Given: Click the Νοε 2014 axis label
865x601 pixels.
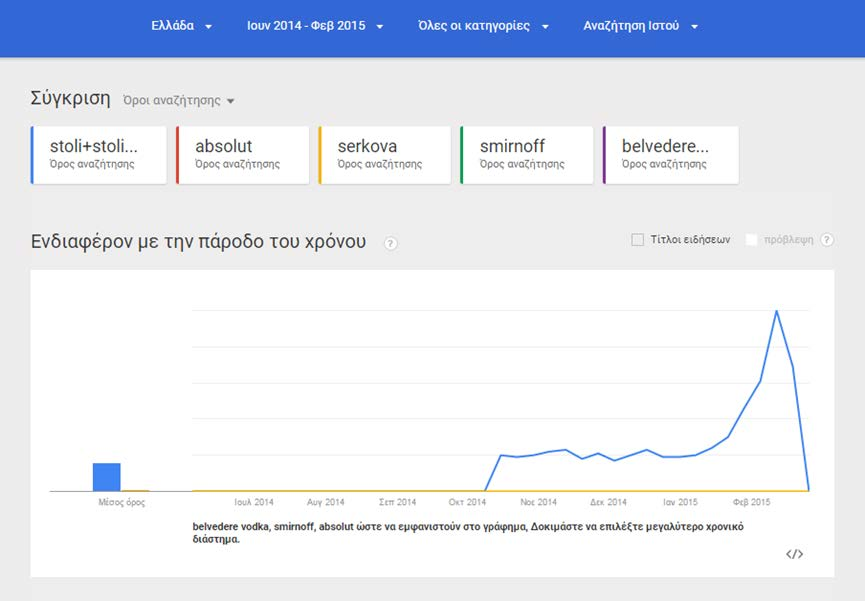Looking at the screenshot, I should (538, 502).
